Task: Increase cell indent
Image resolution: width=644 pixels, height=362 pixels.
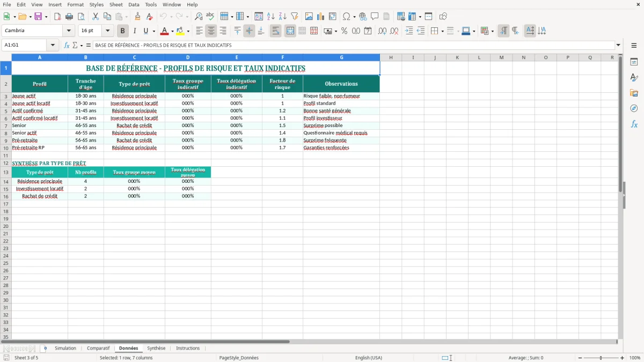Action: point(409,31)
